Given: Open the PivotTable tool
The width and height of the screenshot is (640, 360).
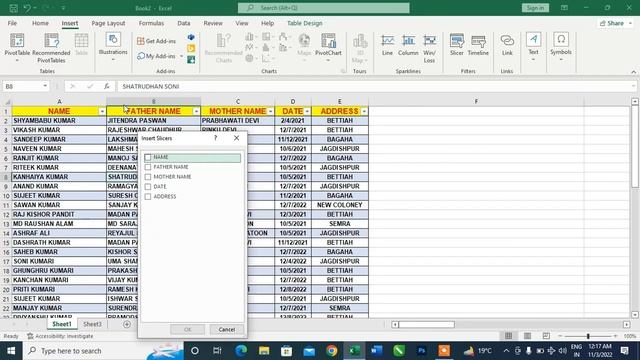Looking at the screenshot, I should (17, 48).
